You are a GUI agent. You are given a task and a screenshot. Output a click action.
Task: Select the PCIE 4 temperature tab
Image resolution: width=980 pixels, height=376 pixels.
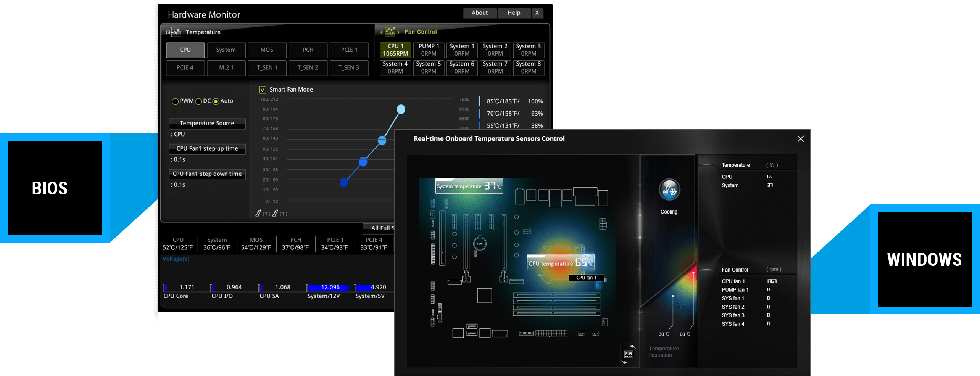[x=185, y=67]
